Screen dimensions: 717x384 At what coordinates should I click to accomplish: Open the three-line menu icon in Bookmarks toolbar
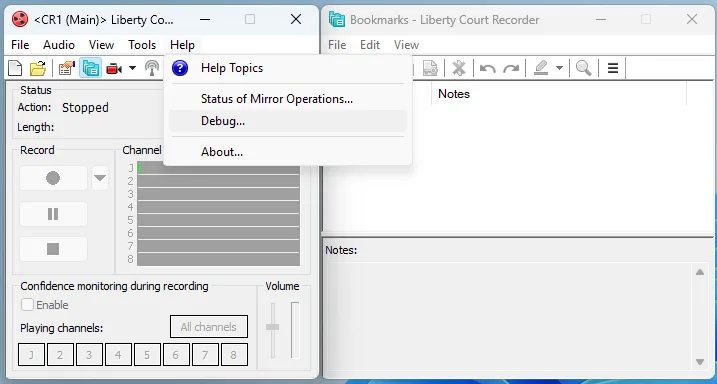coord(613,69)
